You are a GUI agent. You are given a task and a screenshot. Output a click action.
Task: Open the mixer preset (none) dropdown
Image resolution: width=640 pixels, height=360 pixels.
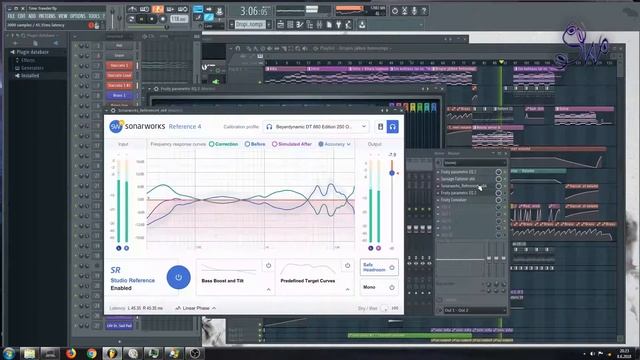point(475,162)
